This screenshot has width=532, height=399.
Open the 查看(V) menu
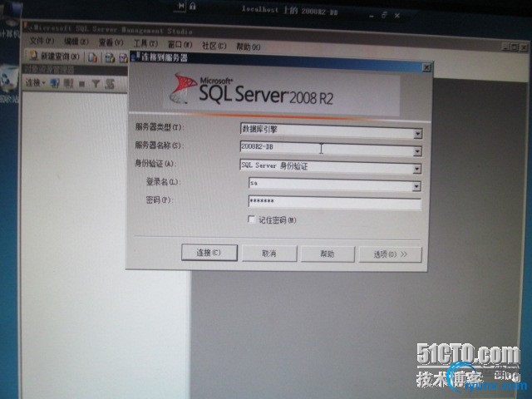tap(111, 42)
